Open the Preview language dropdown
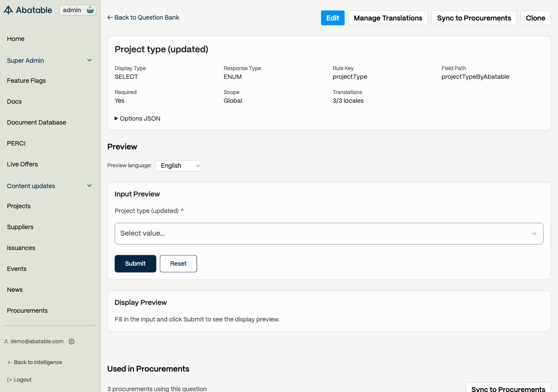The image size is (558, 392). (x=178, y=166)
